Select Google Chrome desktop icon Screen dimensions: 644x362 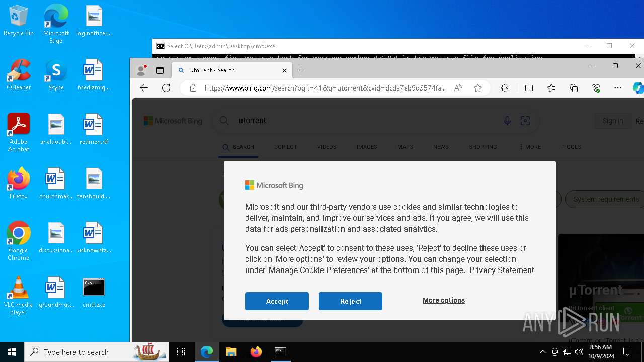click(19, 241)
